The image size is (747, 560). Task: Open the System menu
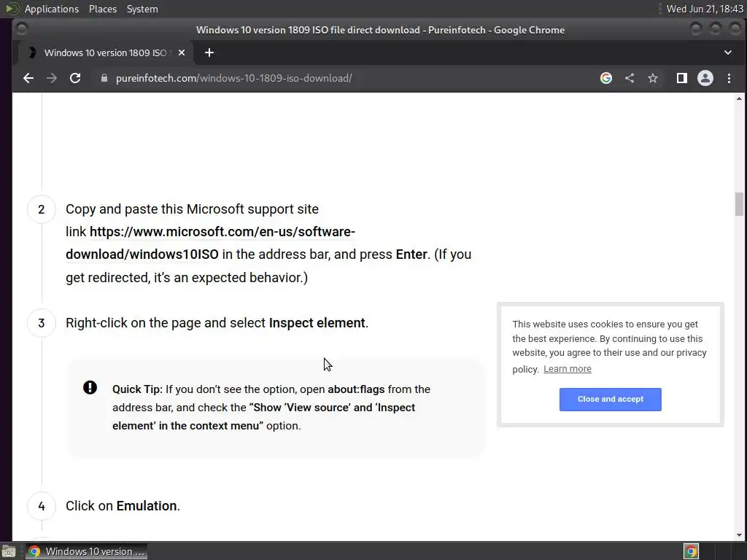click(142, 9)
